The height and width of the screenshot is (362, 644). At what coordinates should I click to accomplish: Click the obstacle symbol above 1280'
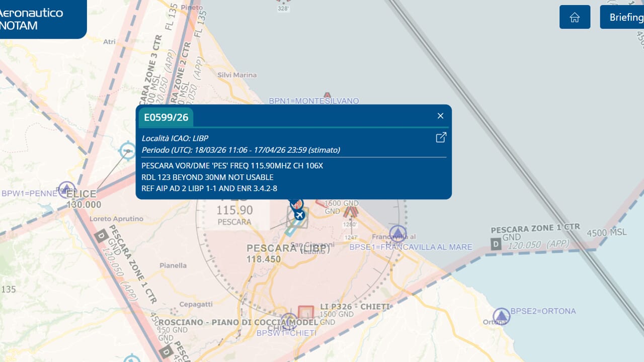tap(351, 212)
